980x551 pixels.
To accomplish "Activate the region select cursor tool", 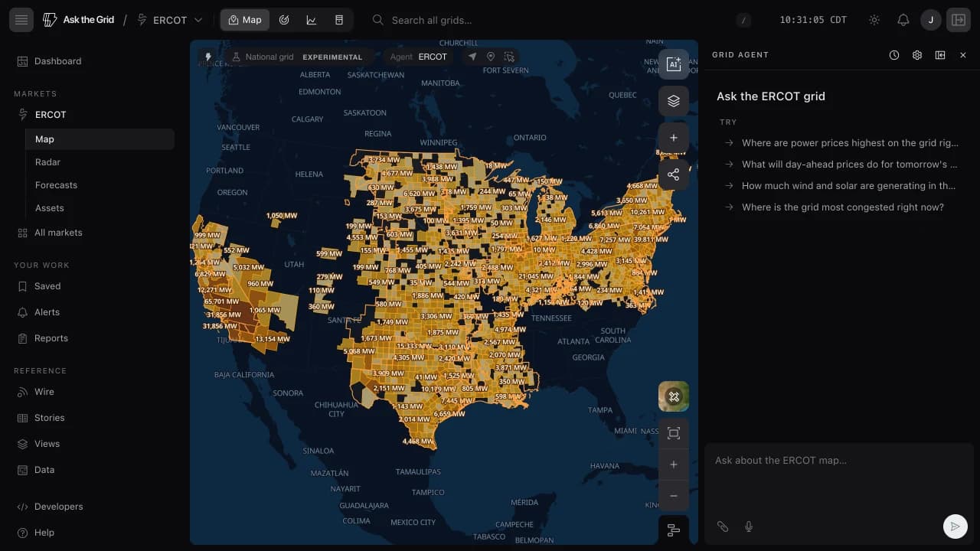I will coord(509,57).
